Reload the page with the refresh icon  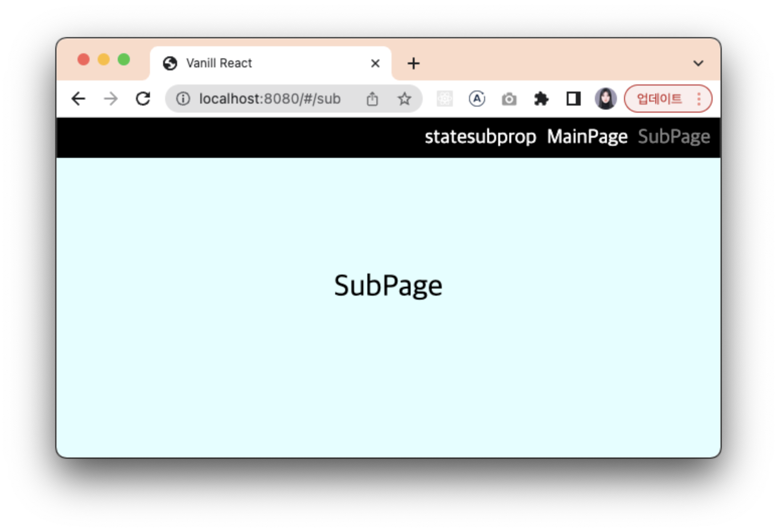pos(143,99)
